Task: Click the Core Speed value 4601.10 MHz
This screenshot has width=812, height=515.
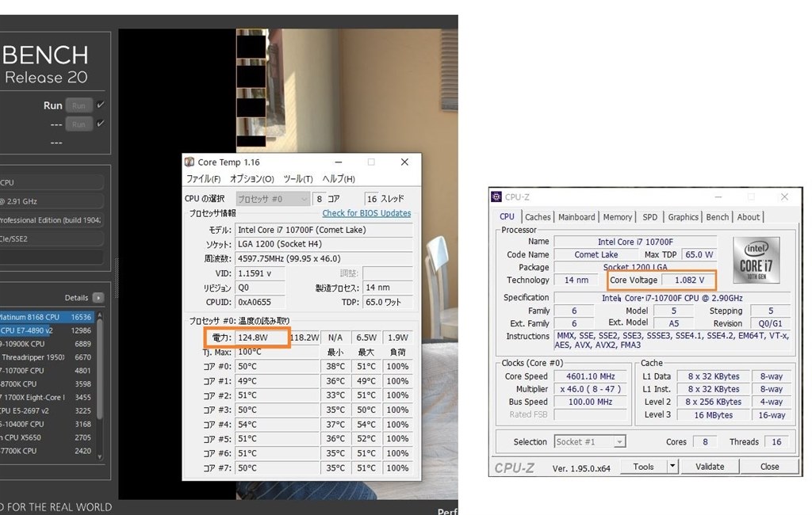Action: tap(590, 376)
